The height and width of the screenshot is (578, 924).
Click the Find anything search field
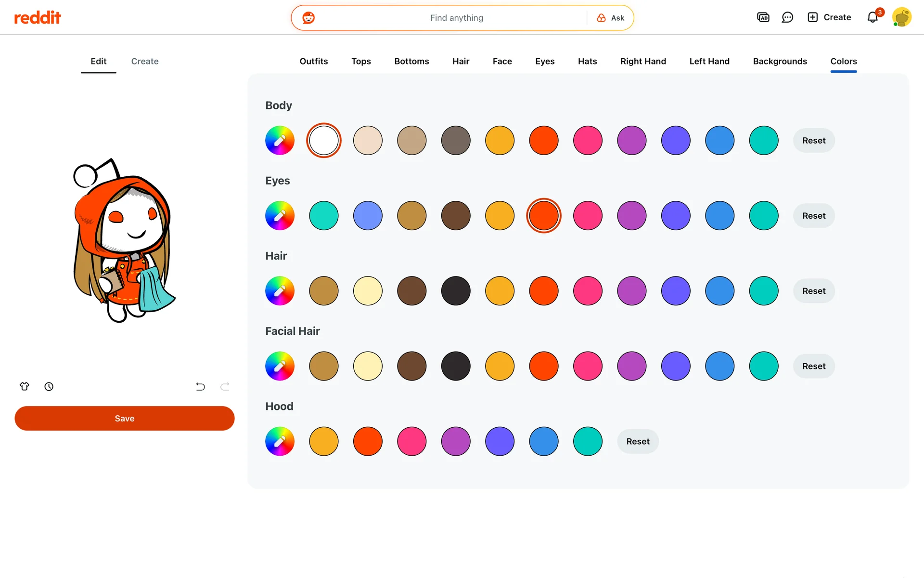click(x=456, y=18)
